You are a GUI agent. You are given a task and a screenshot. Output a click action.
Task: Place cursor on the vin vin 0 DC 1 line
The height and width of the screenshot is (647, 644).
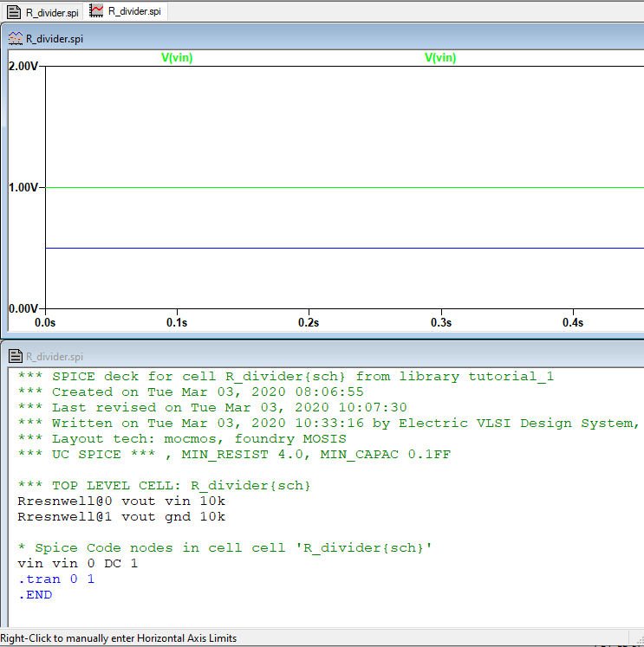[x=77, y=564]
